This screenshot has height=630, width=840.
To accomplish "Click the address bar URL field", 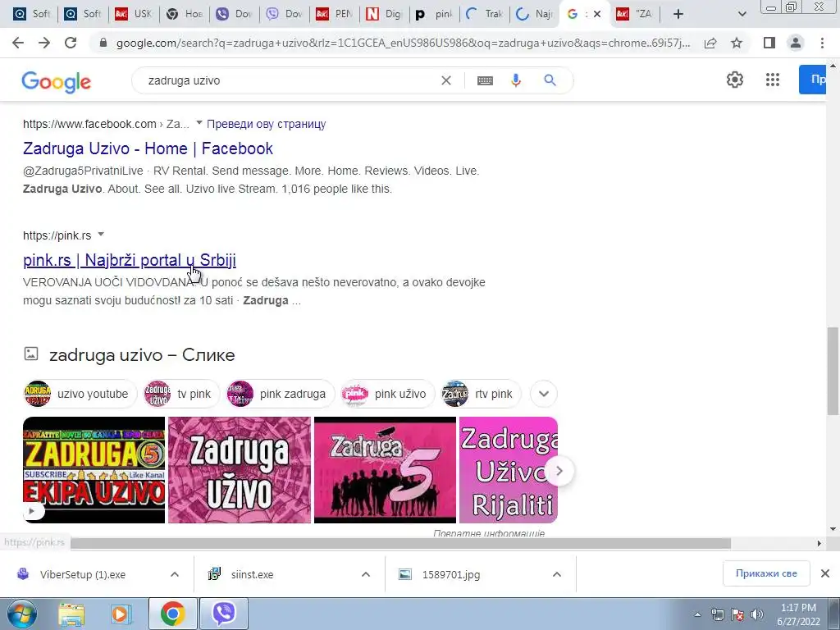I will click(403, 43).
